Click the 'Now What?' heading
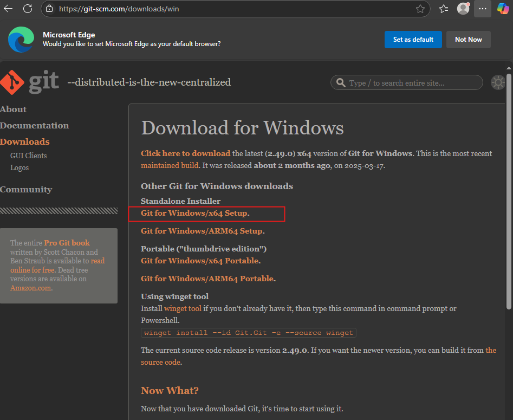This screenshot has width=513, height=420. [170, 391]
